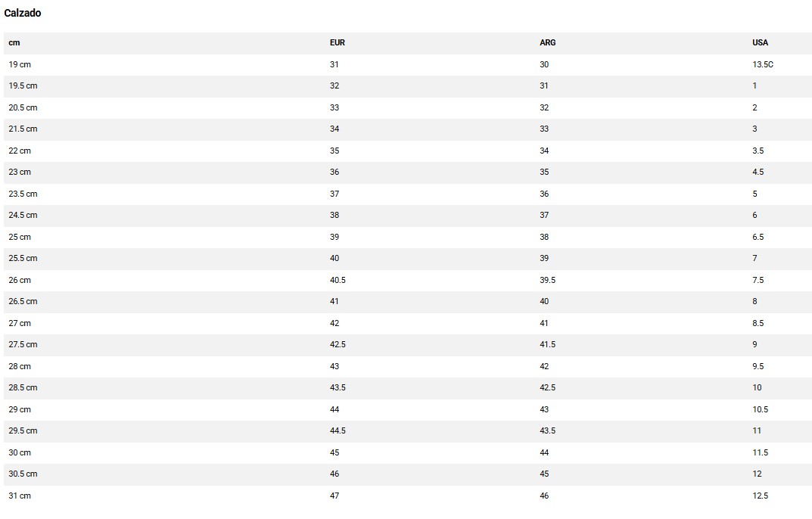The image size is (812, 519).
Task: Select the USA size 10.5 cell
Action: (760, 409)
